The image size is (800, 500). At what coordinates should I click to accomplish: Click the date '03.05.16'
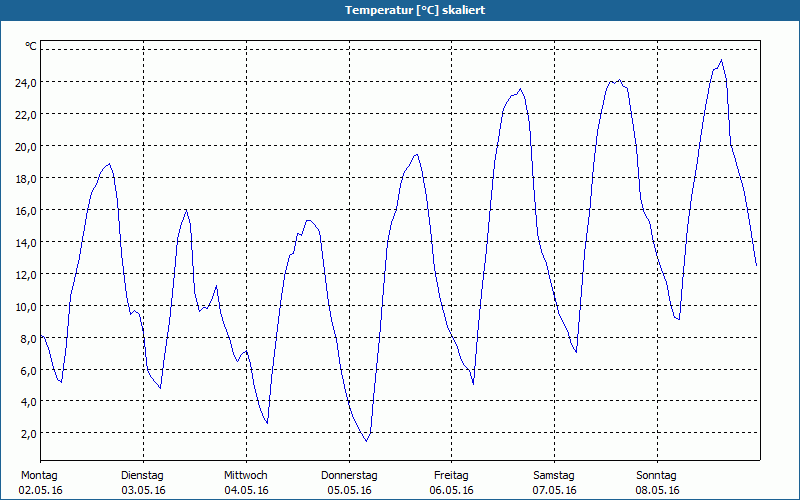(x=143, y=490)
